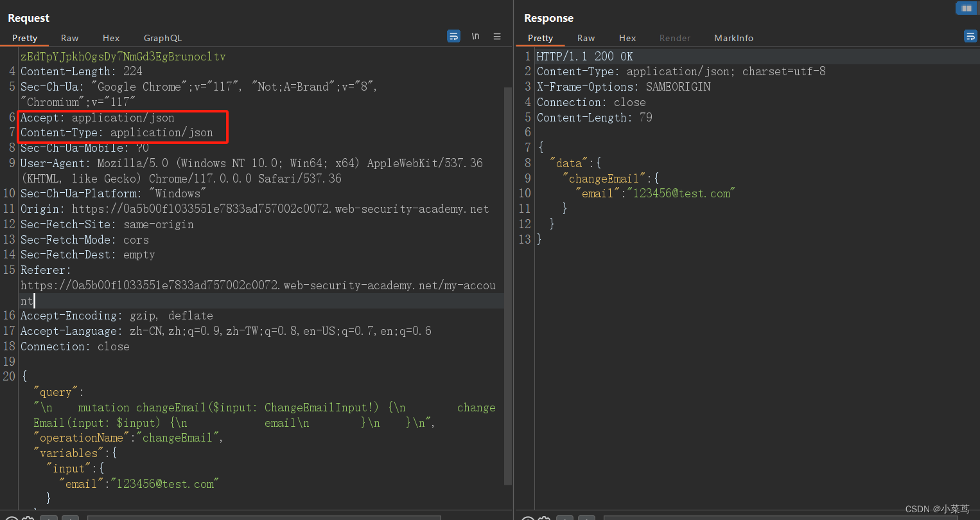Click response Content-Type charset=utf-8 header

[x=681, y=71]
